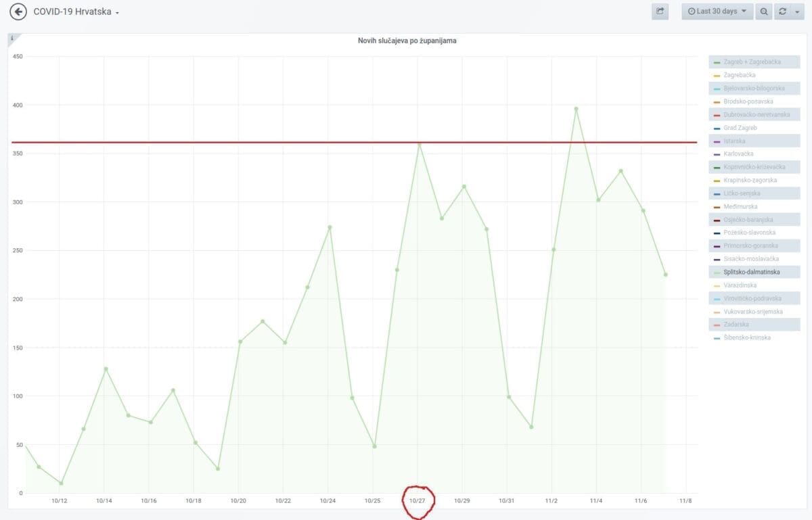Toggle Zagreb + Zagrebačka legend entry
Image resolution: width=812 pixels, height=520 pixels.
tap(752, 62)
